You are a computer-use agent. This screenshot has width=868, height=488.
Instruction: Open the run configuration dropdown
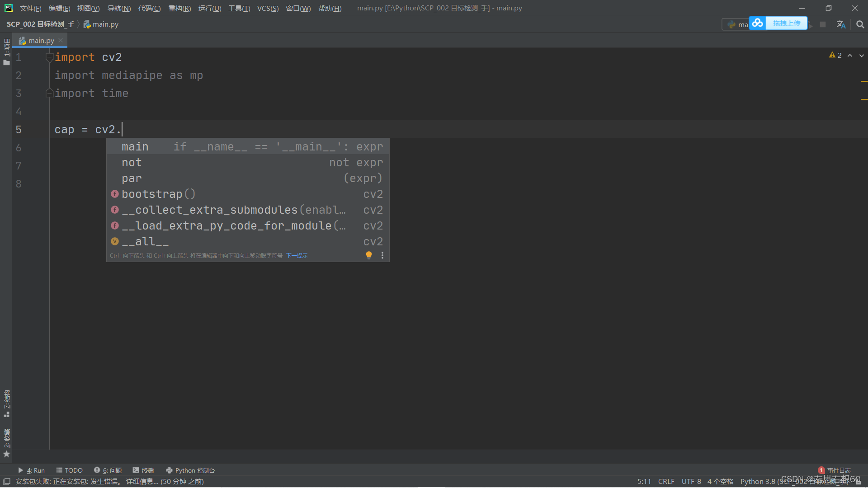tap(737, 24)
